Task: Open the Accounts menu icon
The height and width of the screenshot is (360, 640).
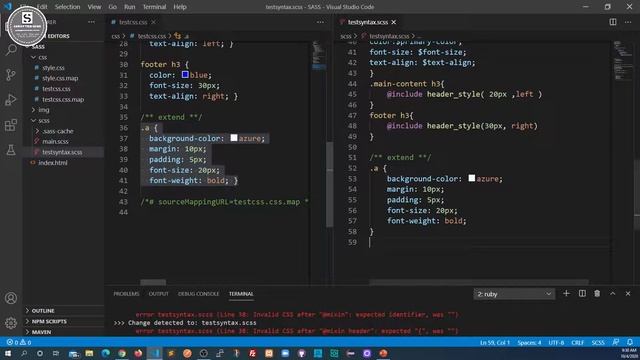Action: click(x=11, y=298)
